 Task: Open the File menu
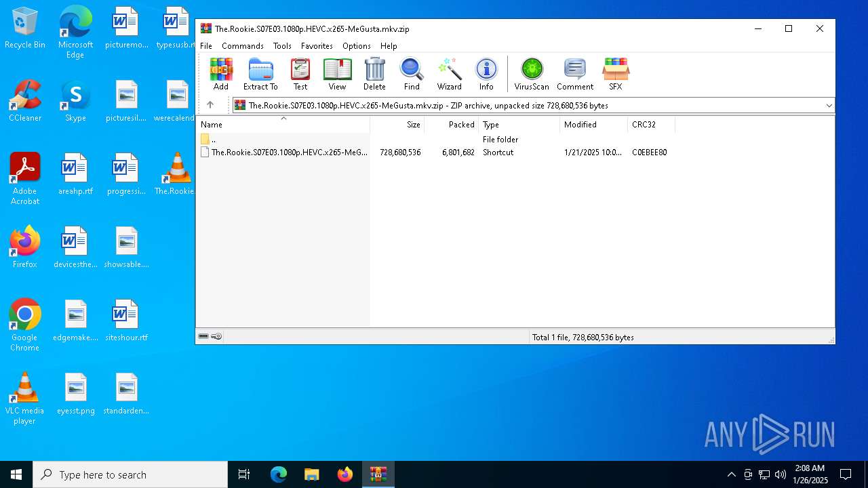206,46
